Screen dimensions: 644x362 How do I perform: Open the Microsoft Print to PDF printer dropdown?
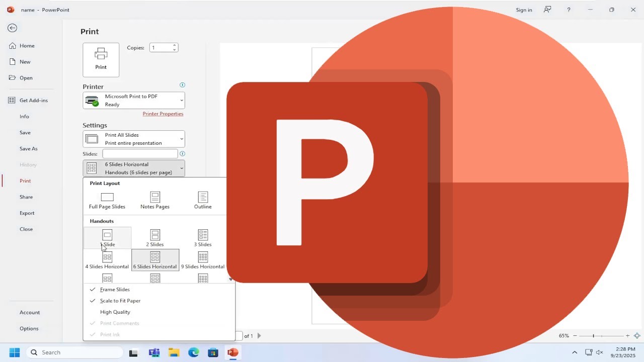(134, 100)
